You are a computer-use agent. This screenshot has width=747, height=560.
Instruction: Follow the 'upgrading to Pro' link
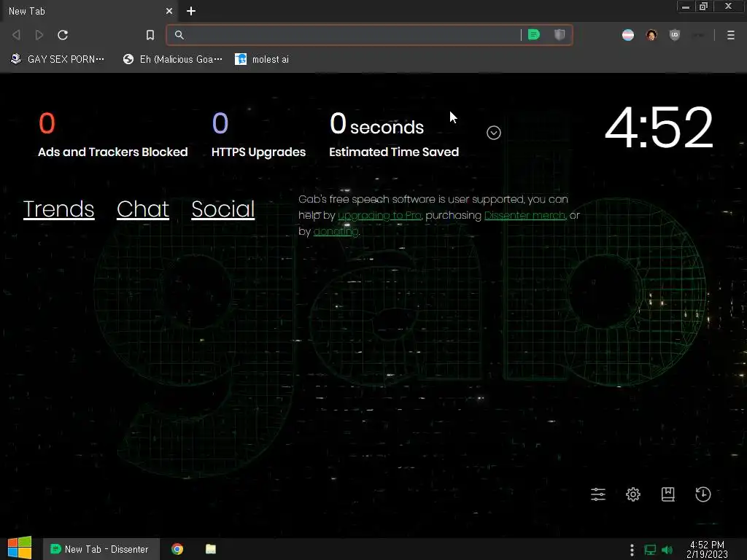[x=379, y=215]
